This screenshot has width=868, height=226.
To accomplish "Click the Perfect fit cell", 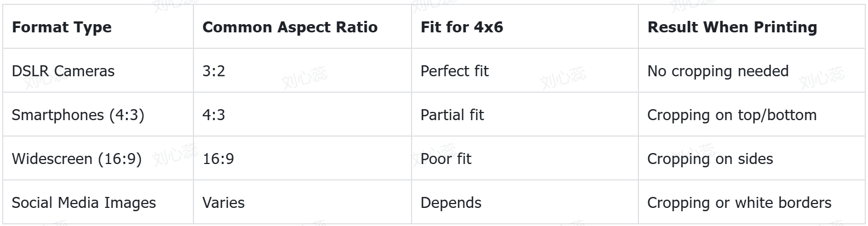I will pyautogui.click(x=454, y=71).
